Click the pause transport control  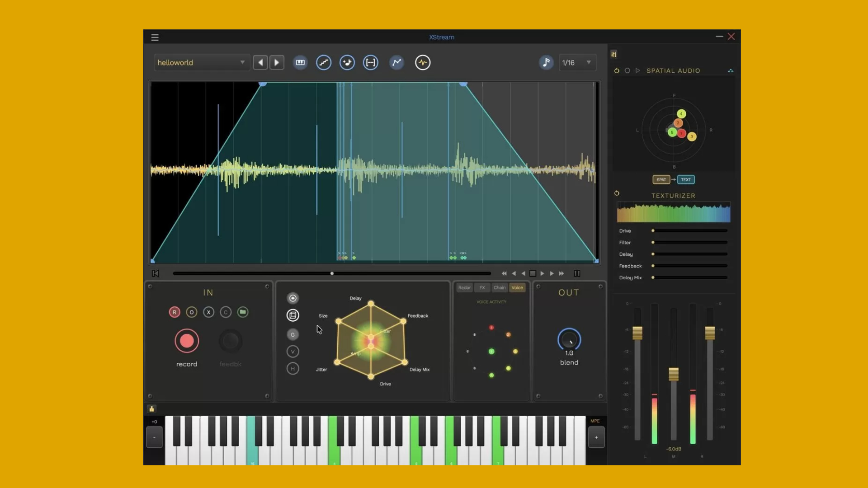point(577,274)
